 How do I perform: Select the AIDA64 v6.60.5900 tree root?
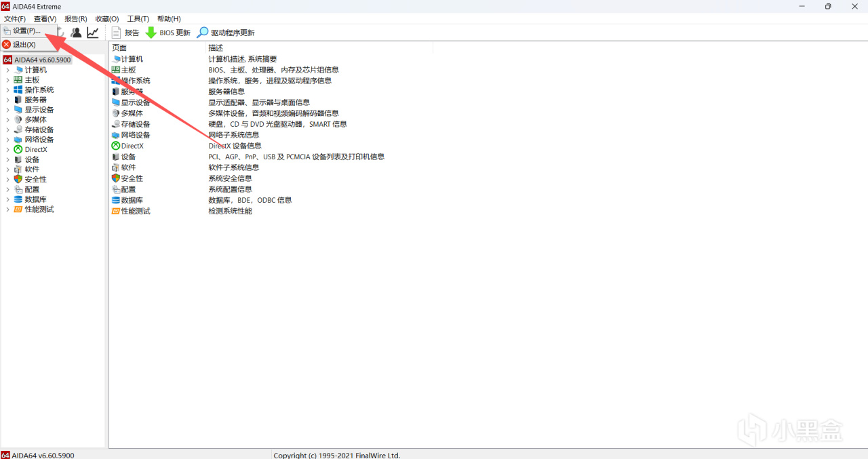37,60
